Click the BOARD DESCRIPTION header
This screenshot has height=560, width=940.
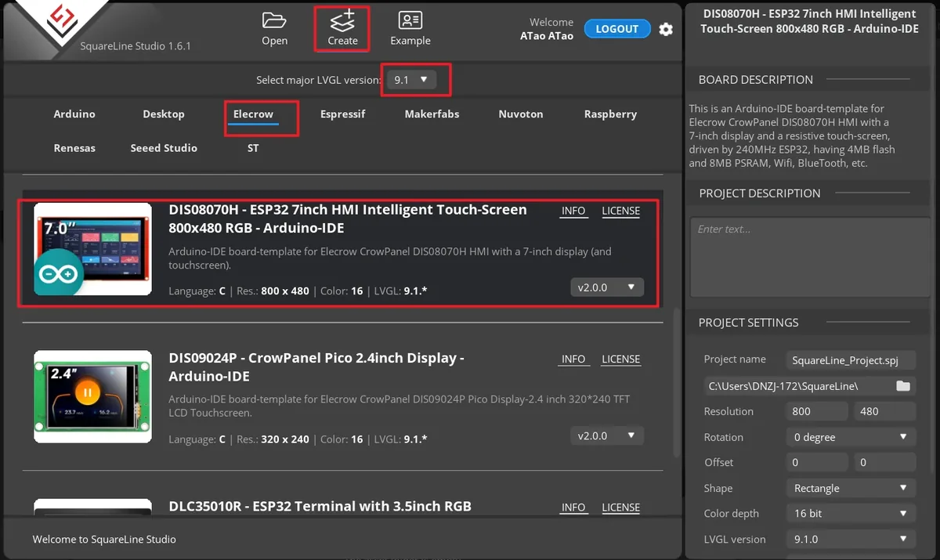point(755,80)
